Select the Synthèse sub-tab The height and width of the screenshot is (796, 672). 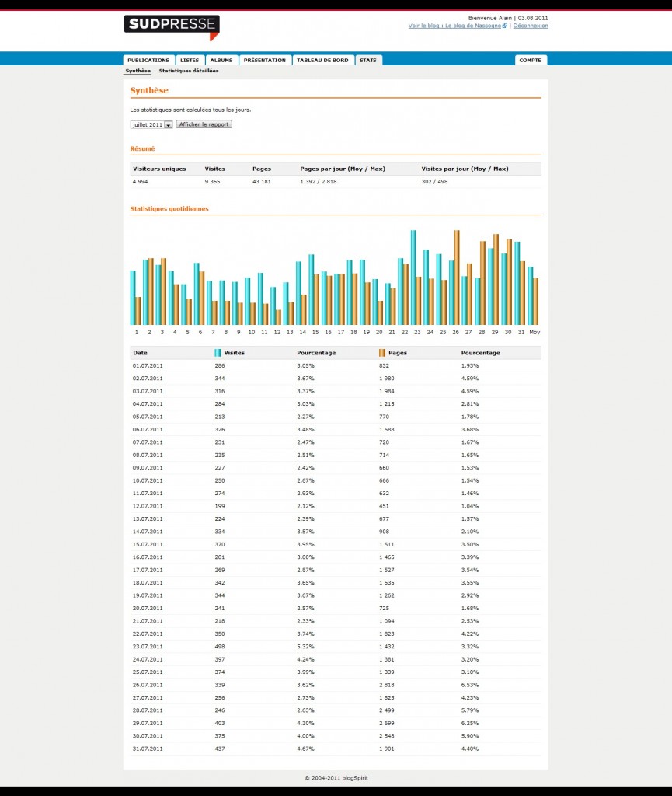(138, 71)
